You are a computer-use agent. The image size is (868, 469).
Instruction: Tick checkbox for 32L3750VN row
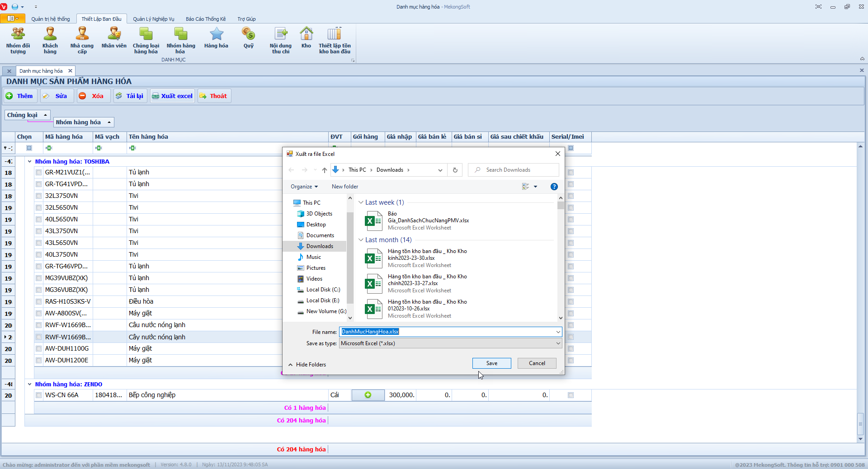[x=39, y=196]
